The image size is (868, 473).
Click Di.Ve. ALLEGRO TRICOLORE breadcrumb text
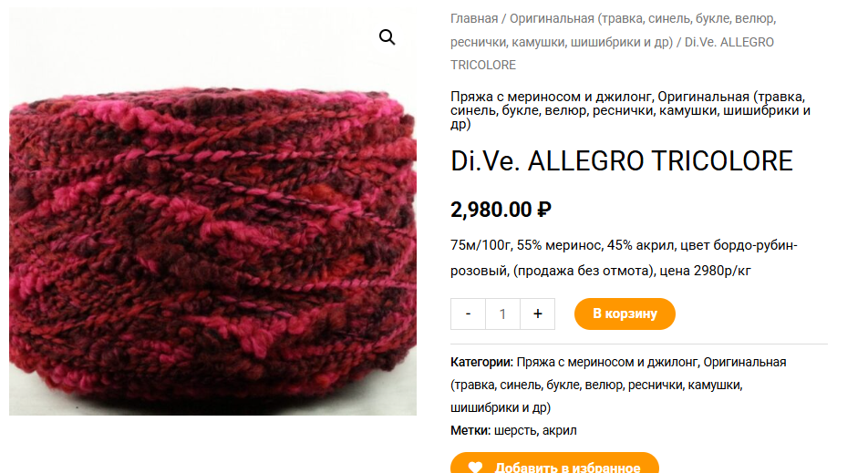(x=613, y=54)
